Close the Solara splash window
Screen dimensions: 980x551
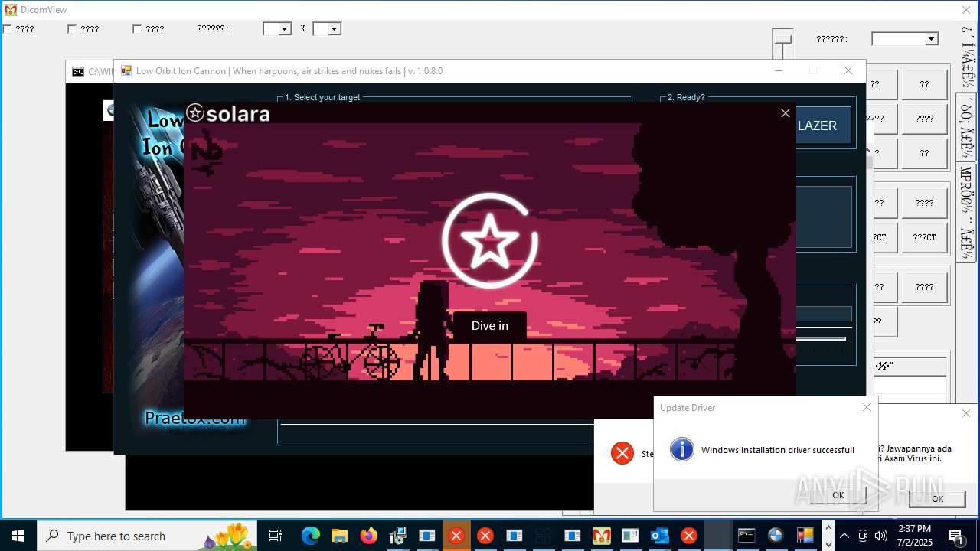click(x=785, y=113)
